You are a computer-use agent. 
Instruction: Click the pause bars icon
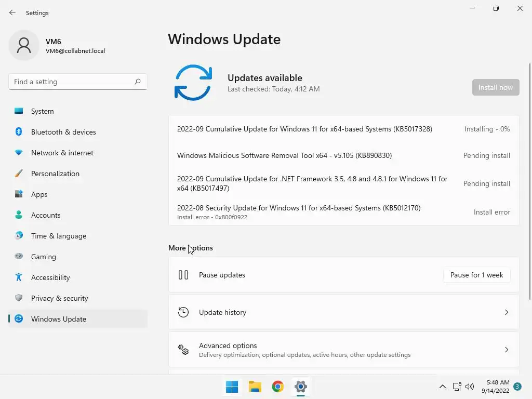click(x=183, y=275)
